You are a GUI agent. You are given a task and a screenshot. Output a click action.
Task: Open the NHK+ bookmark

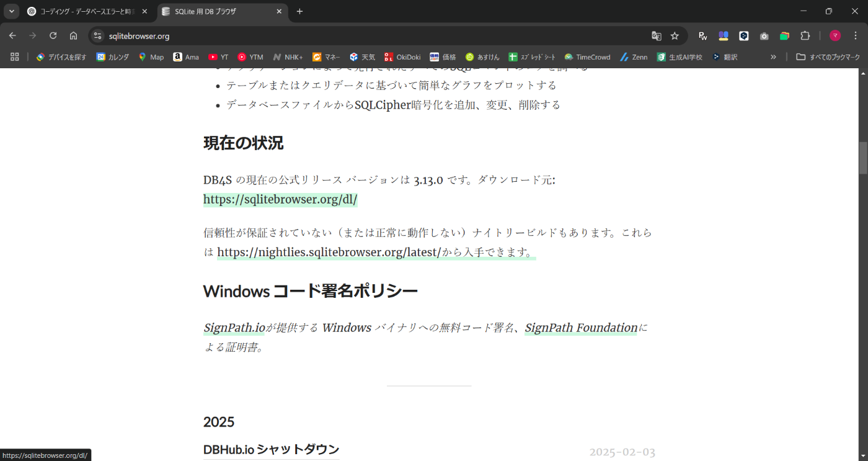(x=288, y=56)
